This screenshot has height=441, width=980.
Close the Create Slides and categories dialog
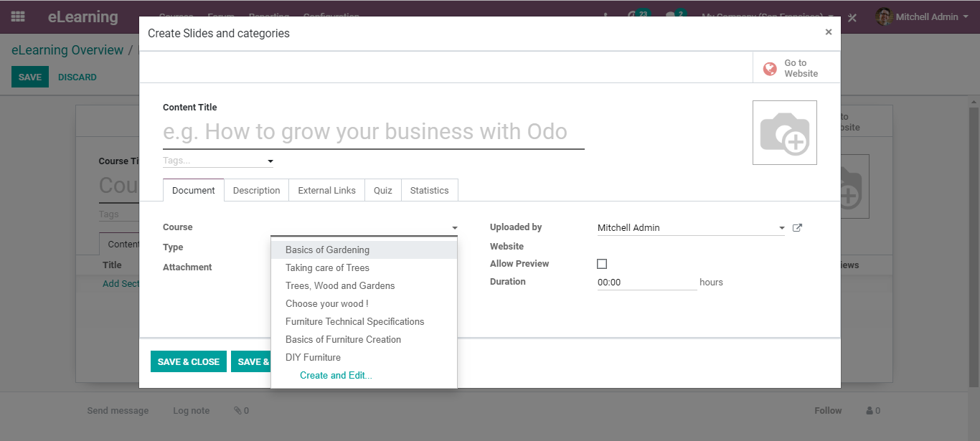(829, 32)
